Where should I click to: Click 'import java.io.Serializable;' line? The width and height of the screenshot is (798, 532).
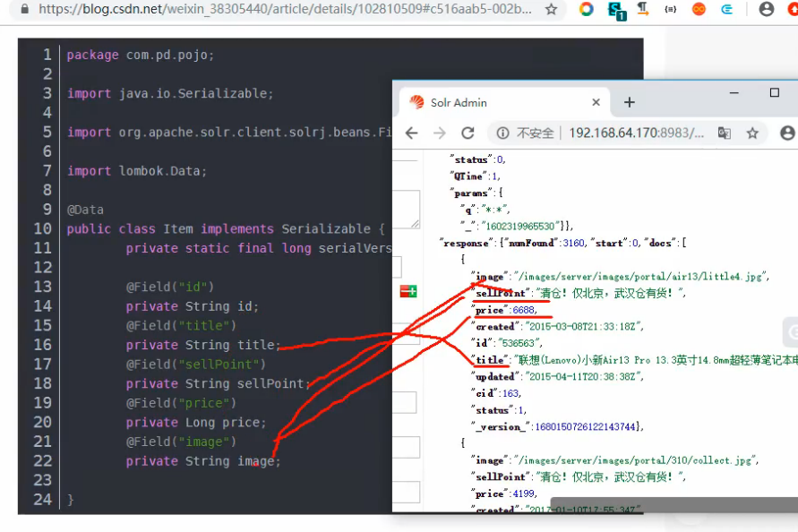[x=170, y=94]
